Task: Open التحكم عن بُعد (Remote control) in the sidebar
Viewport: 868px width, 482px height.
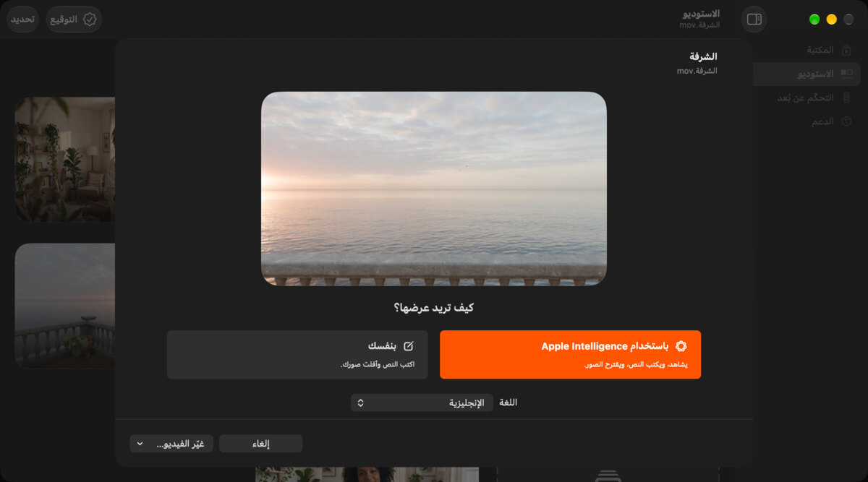Action: click(807, 98)
